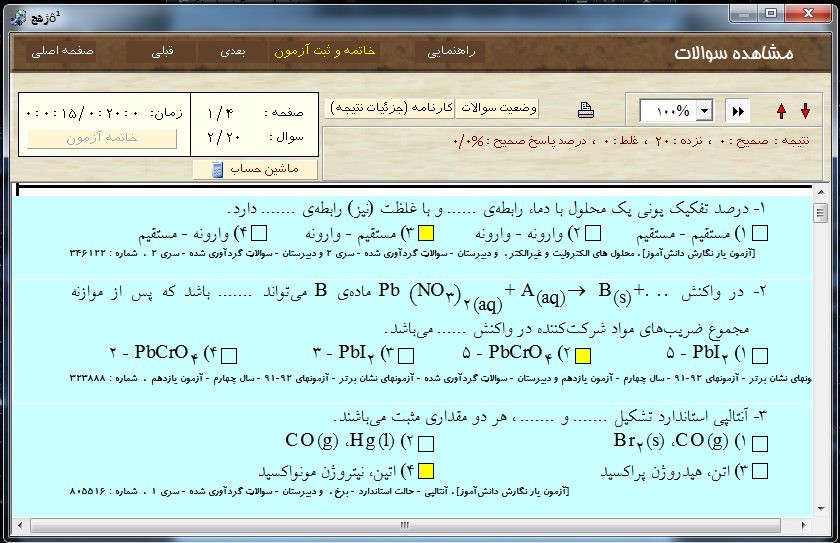Image resolution: width=840 pixels, height=543 pixels.
Task: Click the app icon in title bar
Action: pos(19,18)
